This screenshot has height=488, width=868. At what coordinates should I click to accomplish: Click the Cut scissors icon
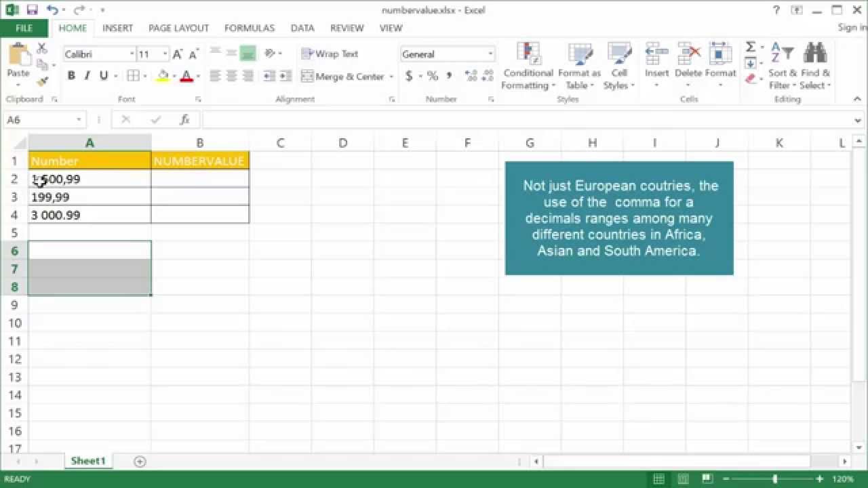[42, 48]
